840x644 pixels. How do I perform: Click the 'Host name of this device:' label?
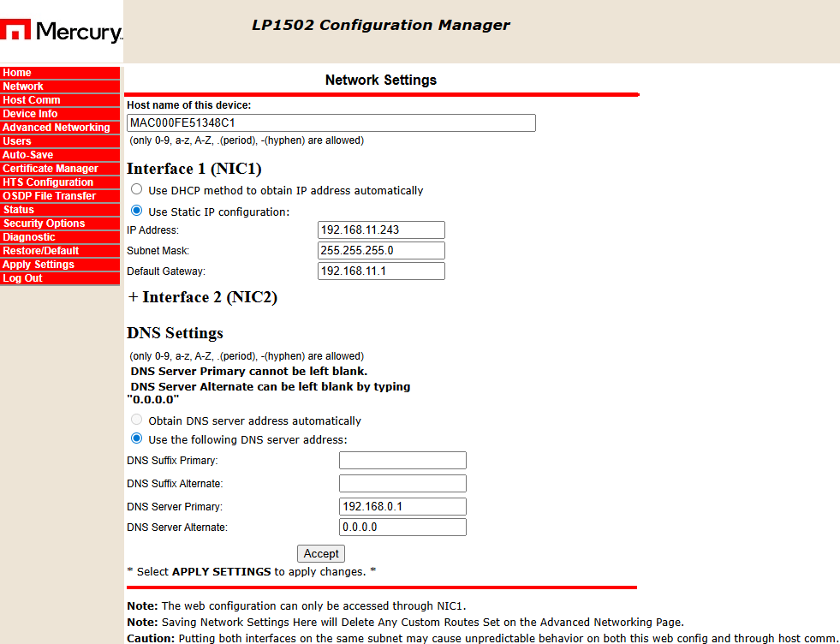coord(189,105)
